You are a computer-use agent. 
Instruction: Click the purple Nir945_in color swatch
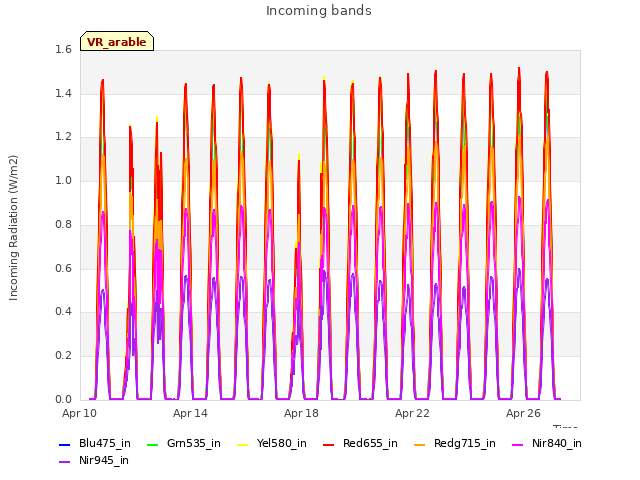pos(65,462)
